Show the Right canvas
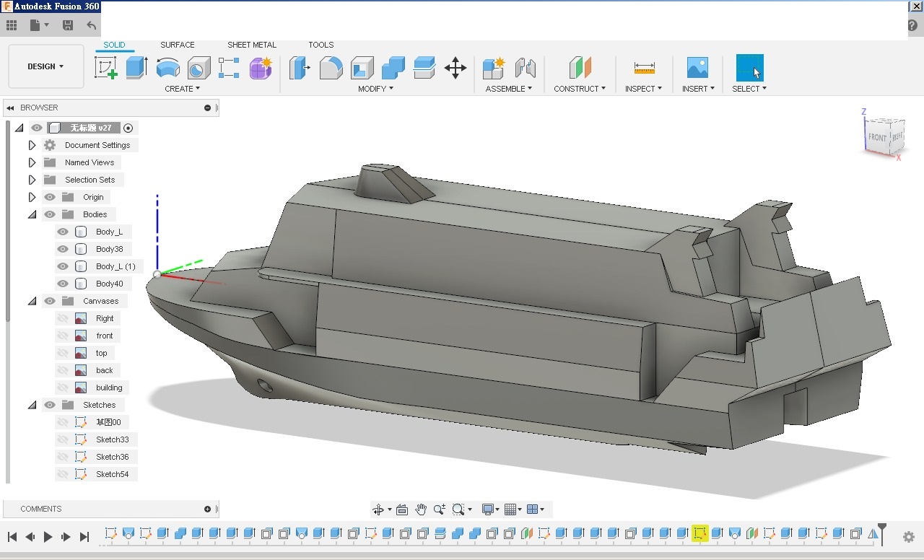924x560 pixels. [63, 318]
